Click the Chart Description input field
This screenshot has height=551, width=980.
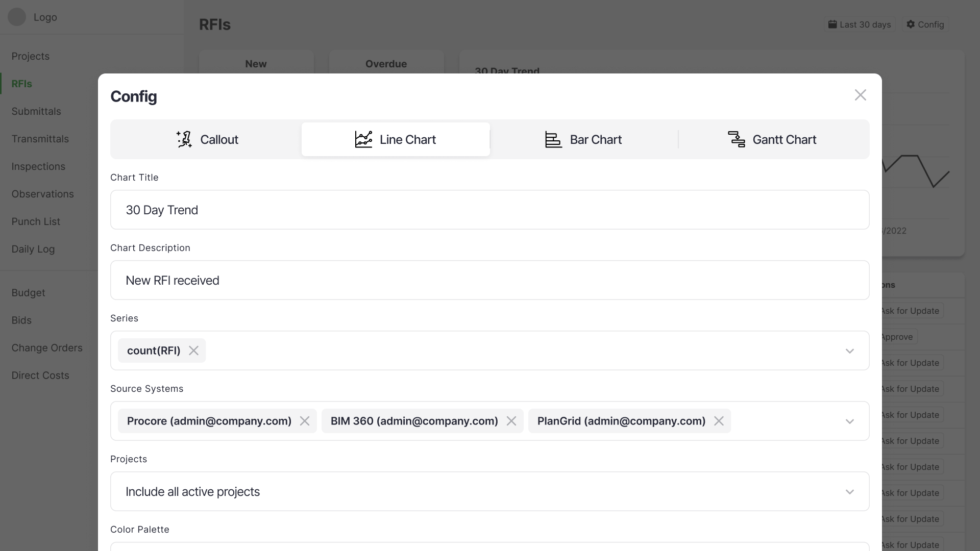tap(490, 280)
